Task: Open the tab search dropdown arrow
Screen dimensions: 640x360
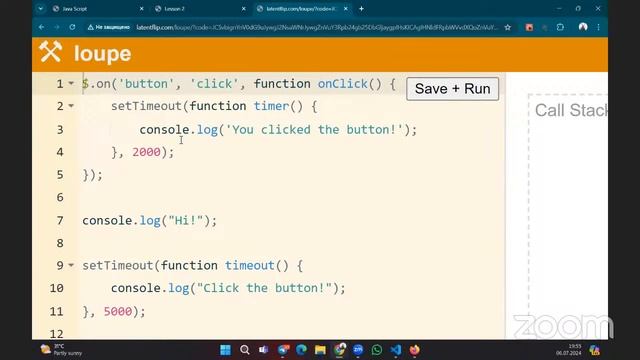Action: pos(40,9)
